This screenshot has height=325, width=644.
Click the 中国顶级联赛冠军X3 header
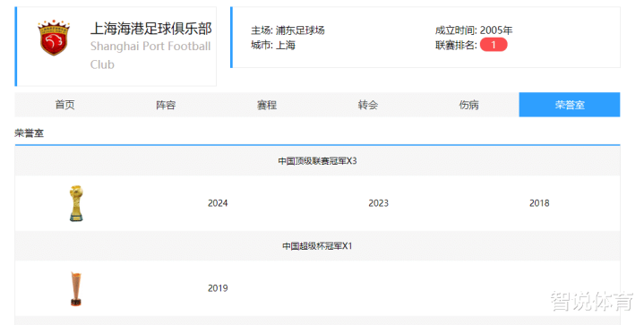[317, 161]
